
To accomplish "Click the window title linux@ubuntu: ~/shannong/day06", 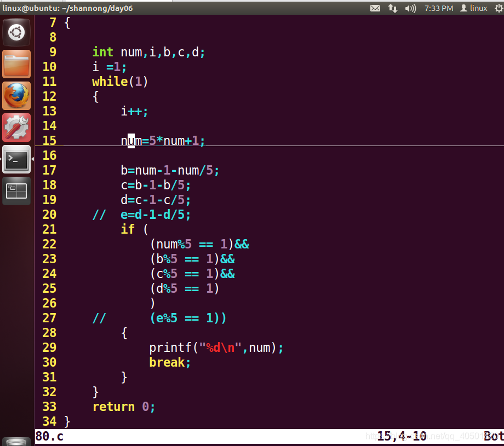I will pos(67,8).
